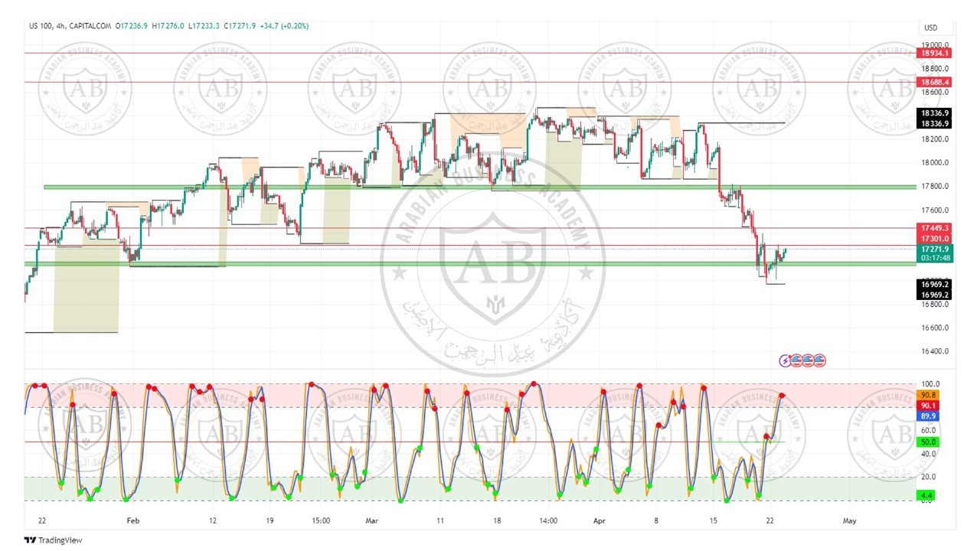This screenshot has height=551, width=980.
Task: Click the 14:00 label on the time axis
Action: click(x=548, y=520)
